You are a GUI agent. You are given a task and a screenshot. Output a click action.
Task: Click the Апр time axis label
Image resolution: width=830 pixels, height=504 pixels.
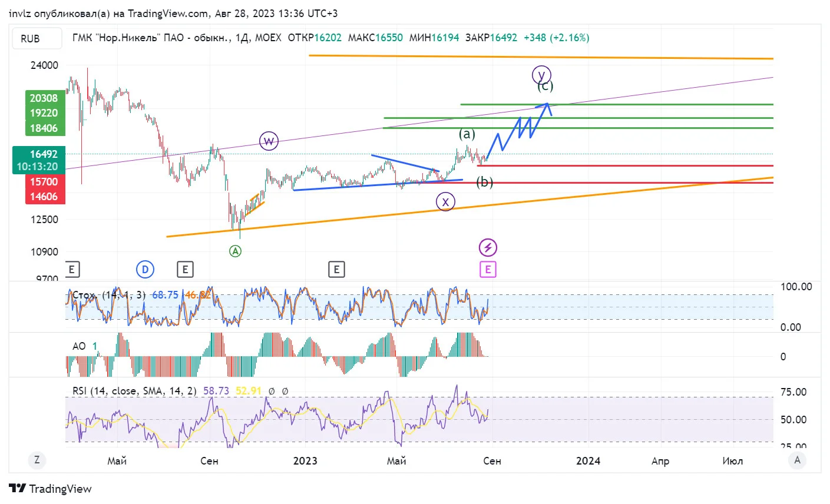pos(660,461)
